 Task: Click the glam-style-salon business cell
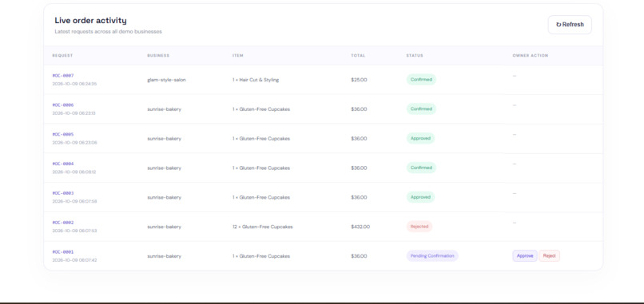pos(166,80)
